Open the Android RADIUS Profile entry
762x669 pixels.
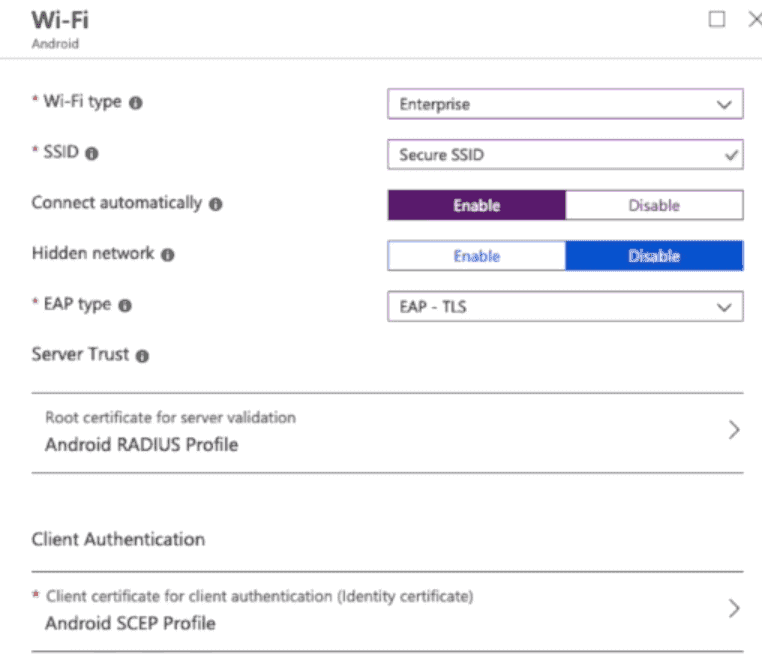click(x=387, y=432)
